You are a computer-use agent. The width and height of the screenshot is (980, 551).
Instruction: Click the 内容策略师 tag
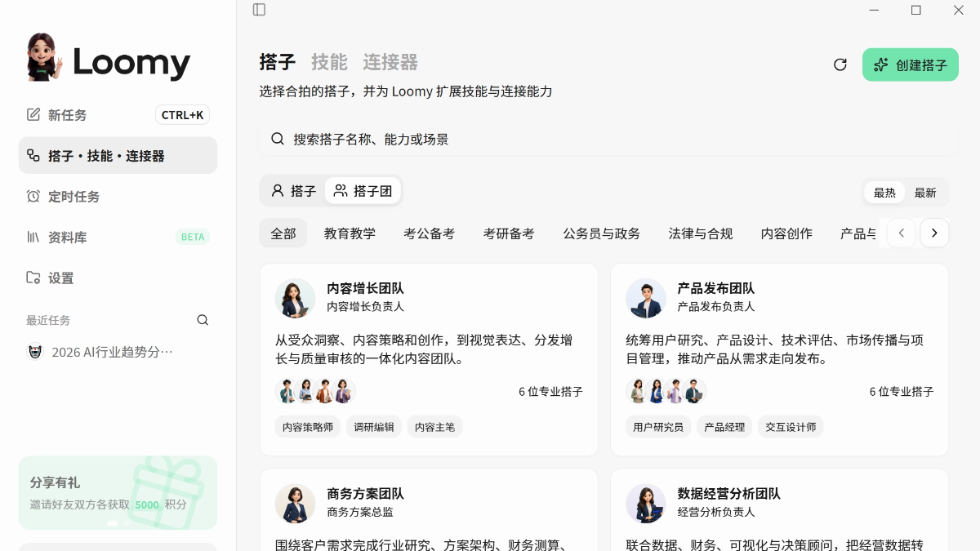click(x=308, y=426)
